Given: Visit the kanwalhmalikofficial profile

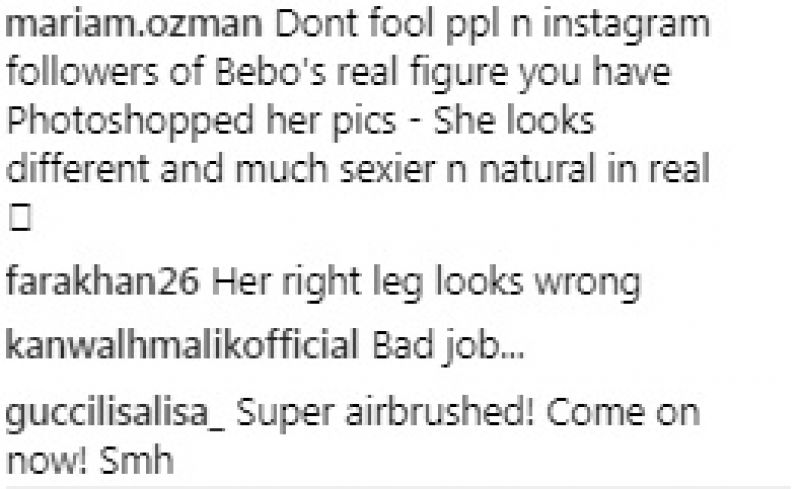Looking at the screenshot, I should click(x=182, y=344).
